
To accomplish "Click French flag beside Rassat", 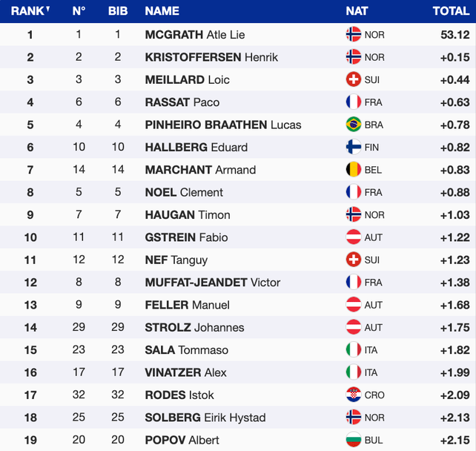I will pos(354,102).
